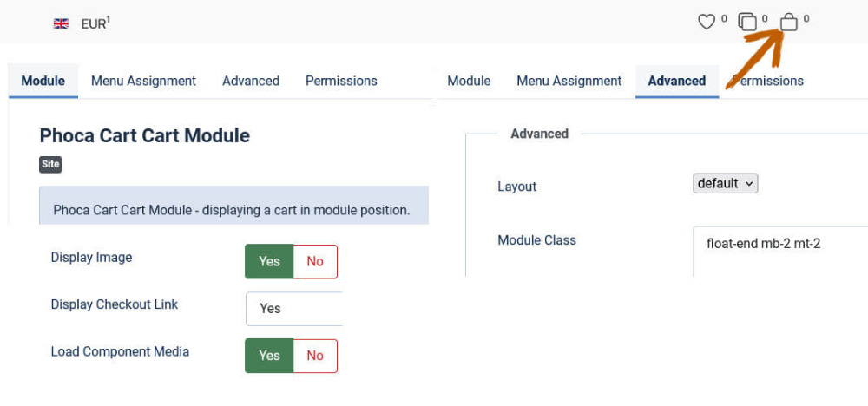Switch to left Menu Assignment tab
This screenshot has width=868, height=406.
143,81
